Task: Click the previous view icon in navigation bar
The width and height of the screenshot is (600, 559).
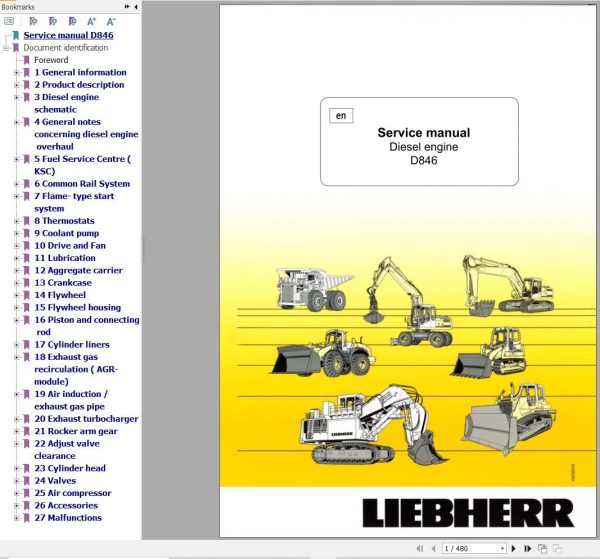Action: 543,549
